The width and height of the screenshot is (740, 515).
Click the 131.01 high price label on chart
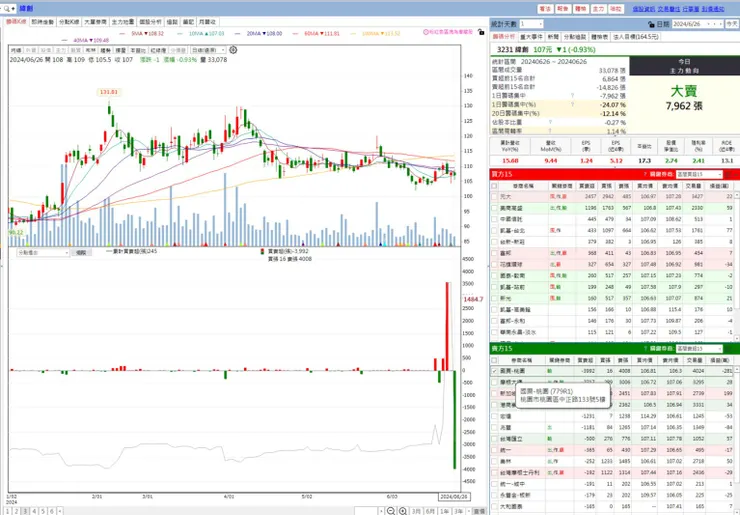click(x=109, y=92)
